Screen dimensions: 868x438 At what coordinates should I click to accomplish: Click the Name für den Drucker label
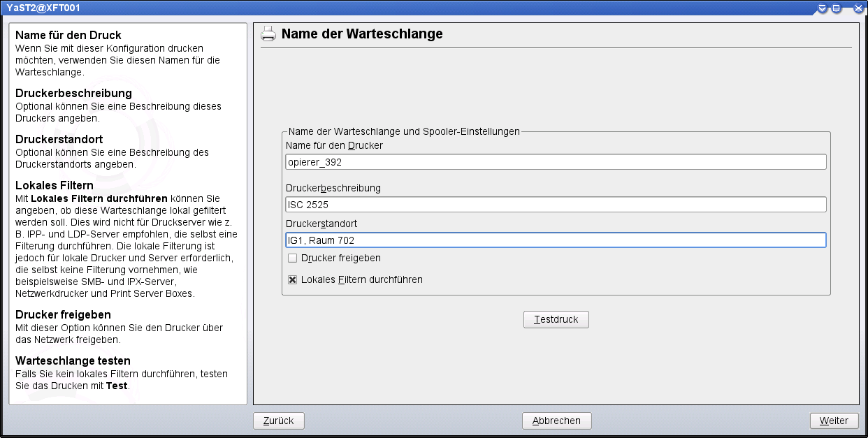tap(334, 145)
